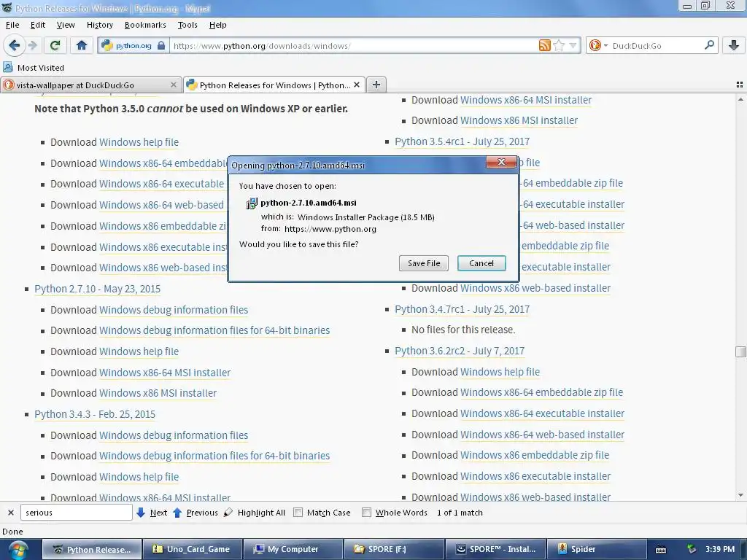
Task: Open the Downloads arrow button
Action: (734, 45)
